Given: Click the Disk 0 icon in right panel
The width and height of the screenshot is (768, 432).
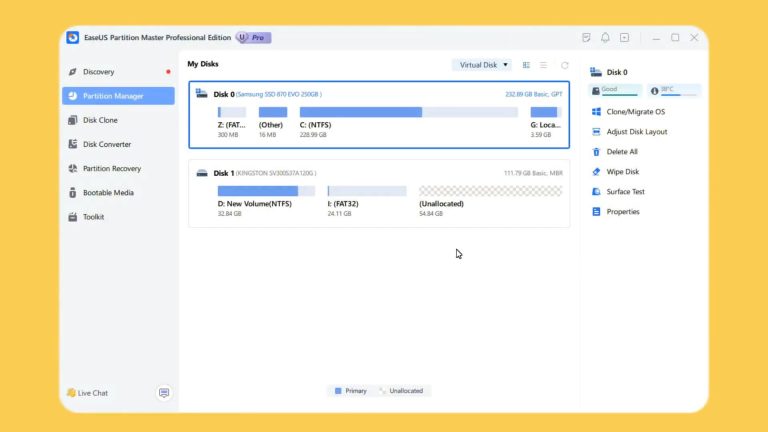Looking at the screenshot, I should coord(596,72).
